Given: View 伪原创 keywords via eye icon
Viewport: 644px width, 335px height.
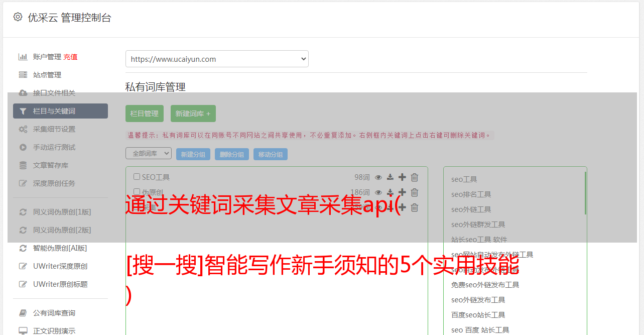Looking at the screenshot, I should [378, 192].
